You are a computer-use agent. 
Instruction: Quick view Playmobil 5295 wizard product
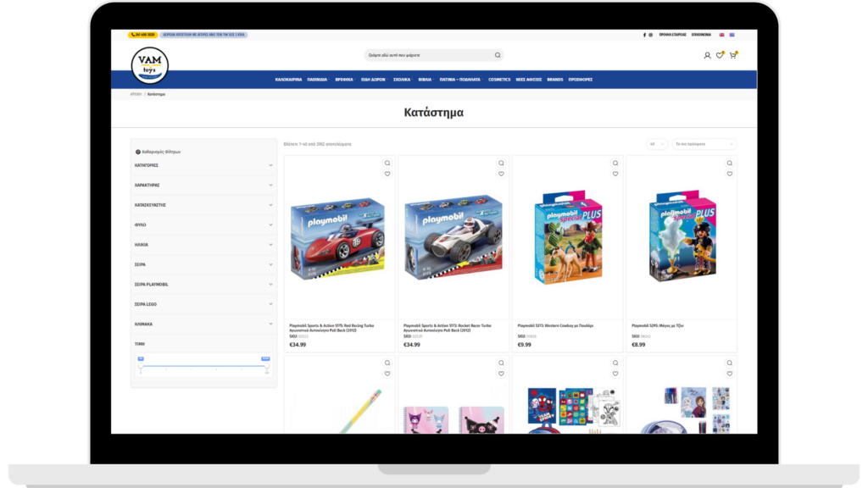coord(730,164)
